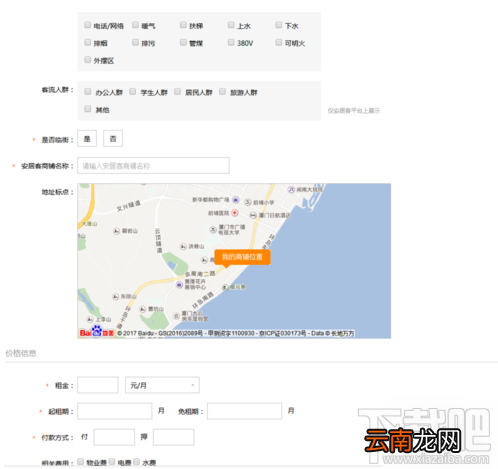
Task: Select 办公人群 as customer group
Action: coord(88,92)
